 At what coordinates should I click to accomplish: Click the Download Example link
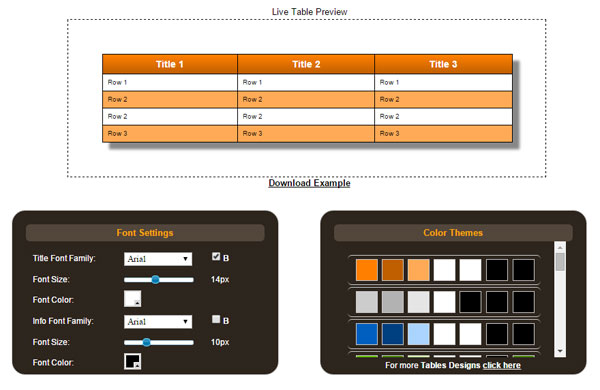(309, 183)
